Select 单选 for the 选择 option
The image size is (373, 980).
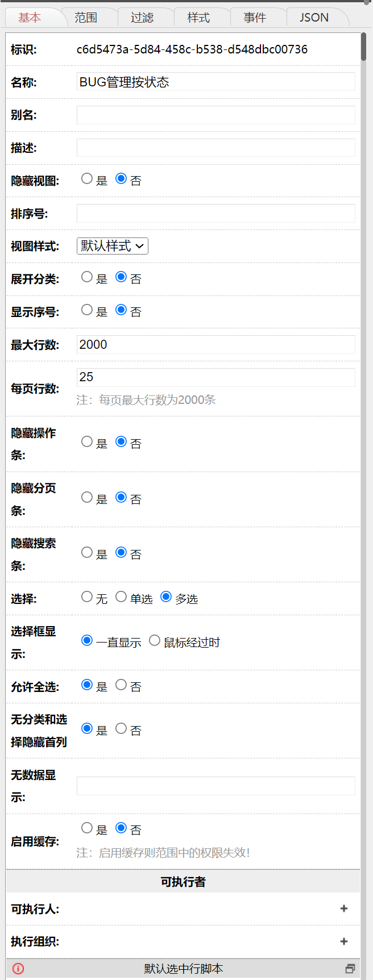(121, 597)
